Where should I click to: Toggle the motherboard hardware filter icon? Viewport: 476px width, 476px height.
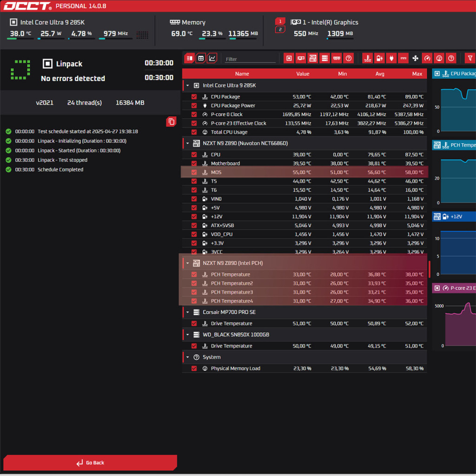313,58
